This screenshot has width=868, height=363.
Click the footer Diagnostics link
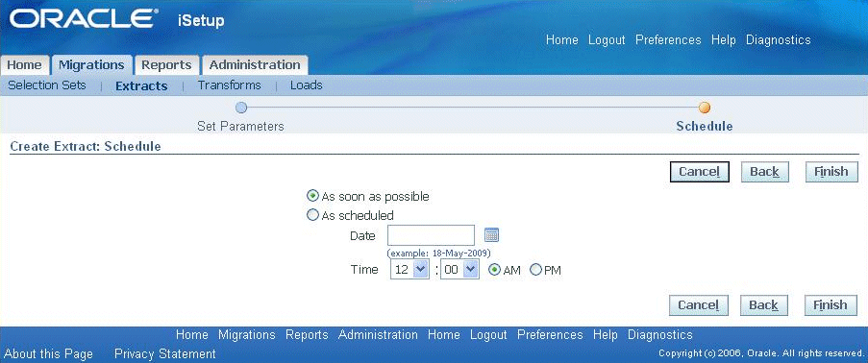pos(659,335)
